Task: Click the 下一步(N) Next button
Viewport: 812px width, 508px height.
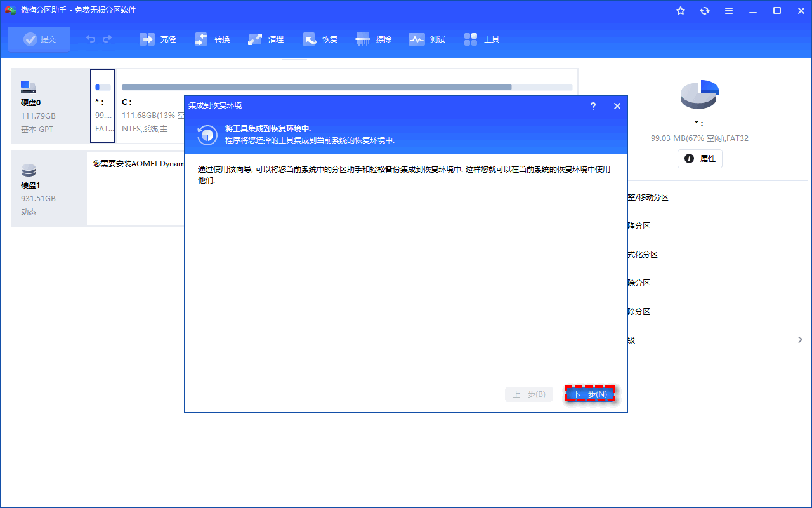Action: [x=589, y=394]
